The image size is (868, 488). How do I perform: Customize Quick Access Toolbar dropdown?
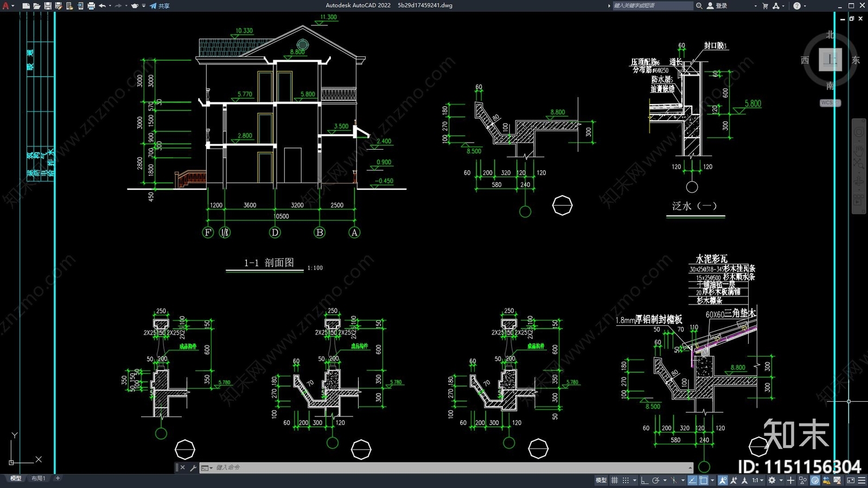pyautogui.click(x=144, y=5)
